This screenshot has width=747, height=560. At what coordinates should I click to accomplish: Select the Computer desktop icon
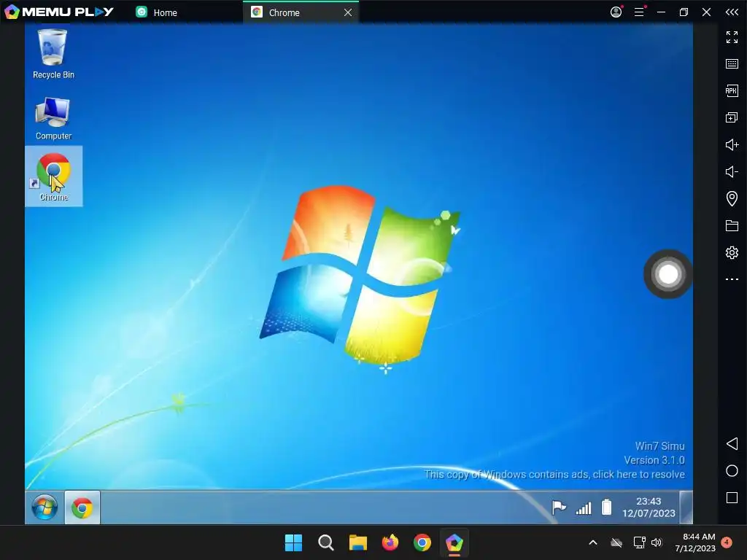click(x=53, y=118)
